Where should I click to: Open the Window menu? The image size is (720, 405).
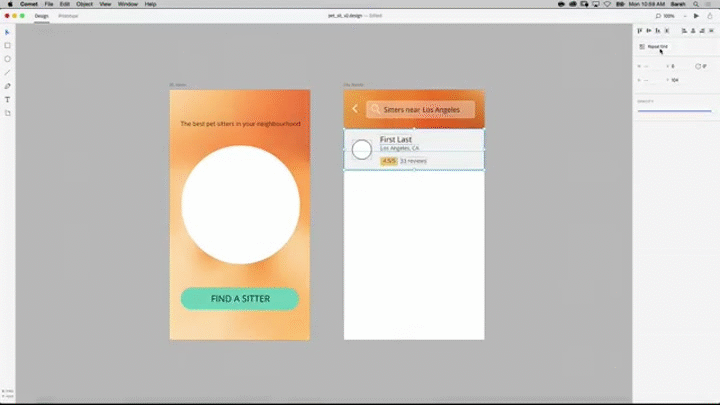[127, 4]
